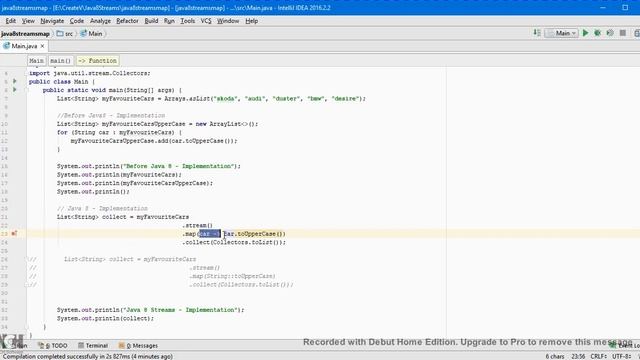Open the VCS menu

pyautogui.click(x=206, y=21)
